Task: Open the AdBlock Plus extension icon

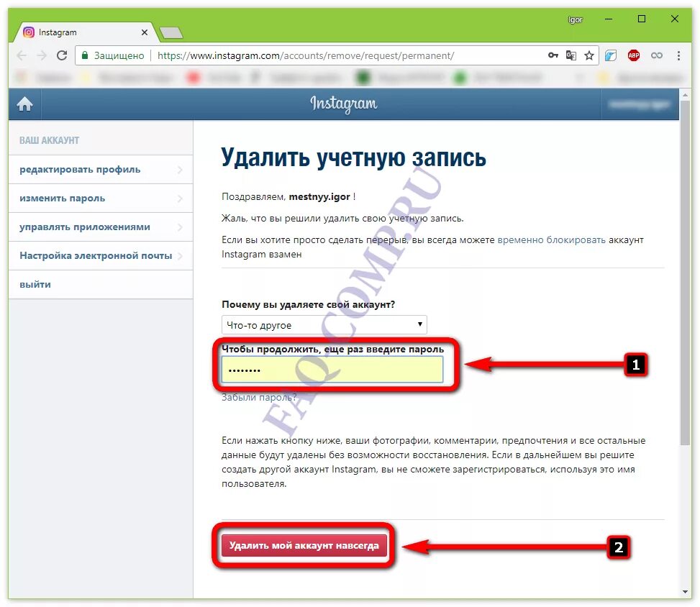Action: click(634, 55)
